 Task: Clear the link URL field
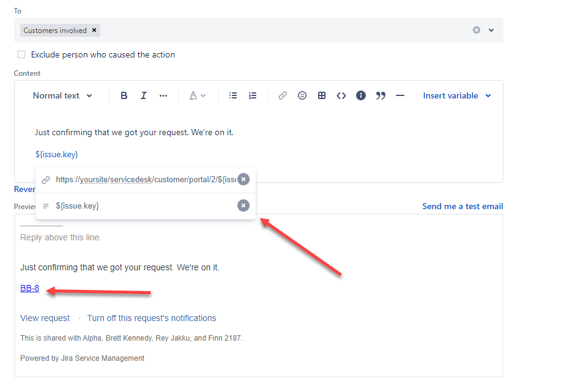click(x=243, y=179)
